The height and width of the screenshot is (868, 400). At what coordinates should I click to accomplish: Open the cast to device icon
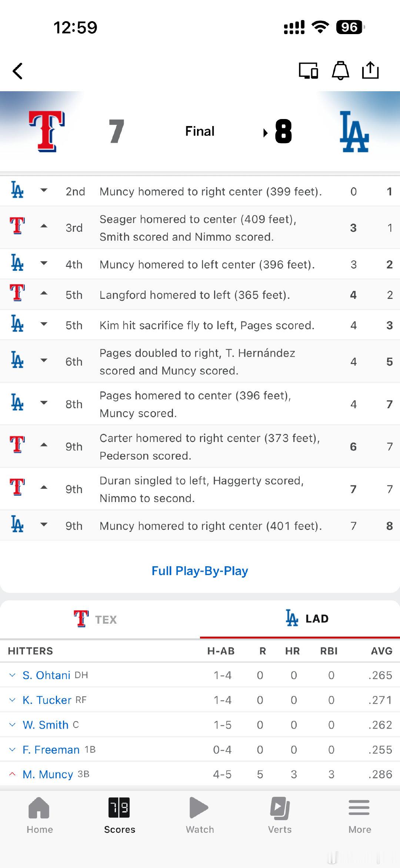click(308, 70)
